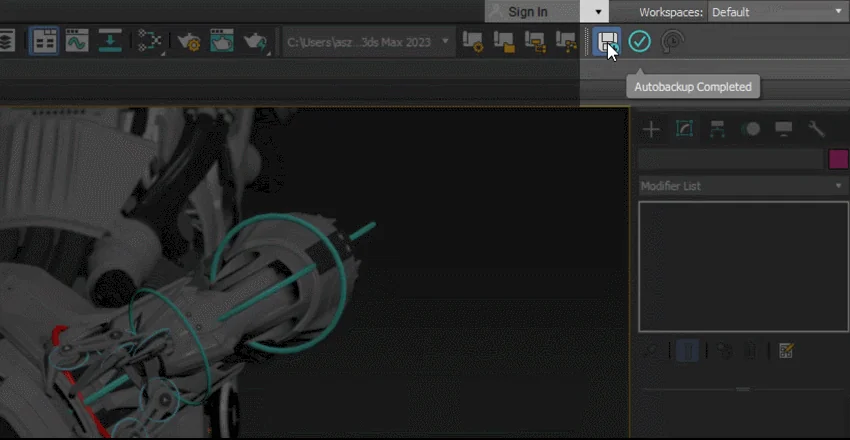The image size is (850, 440).
Task: Toggle the Layer Explorer stacked-layers icon
Action: pyautogui.click(x=7, y=42)
